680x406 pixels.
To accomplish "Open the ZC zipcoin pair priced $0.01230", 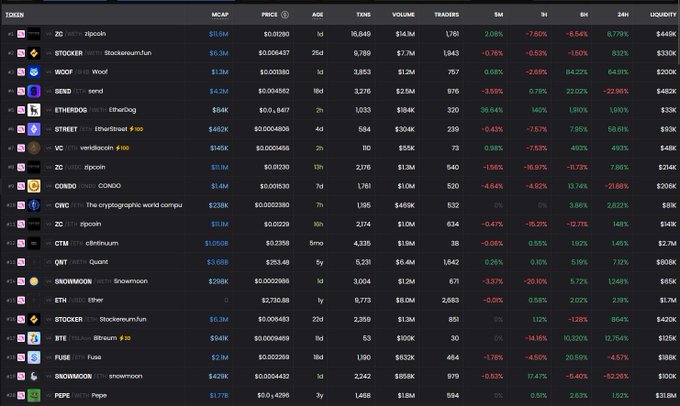I will coord(340,167).
